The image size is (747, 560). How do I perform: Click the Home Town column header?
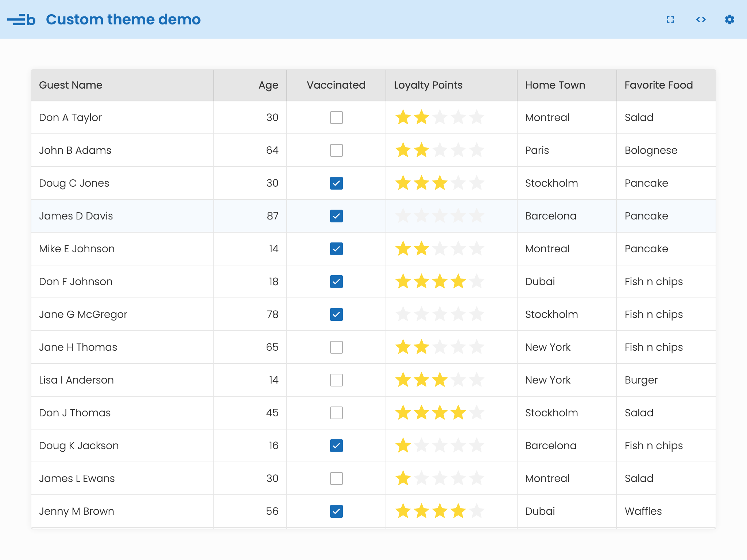click(x=555, y=85)
